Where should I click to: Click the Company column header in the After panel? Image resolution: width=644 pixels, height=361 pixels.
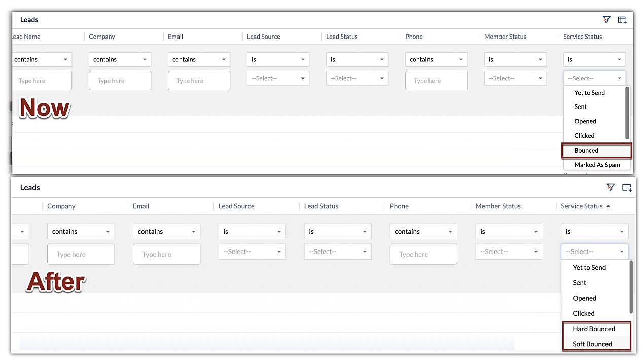point(61,206)
